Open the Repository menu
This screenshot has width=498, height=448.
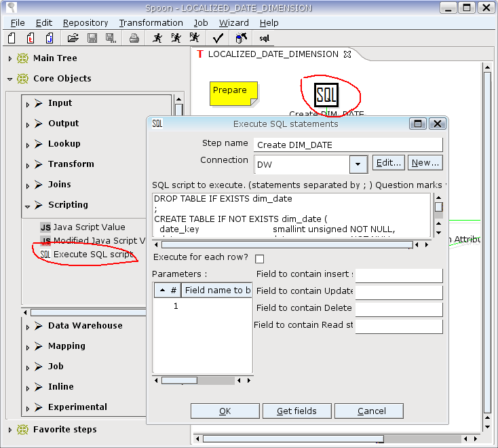point(85,23)
